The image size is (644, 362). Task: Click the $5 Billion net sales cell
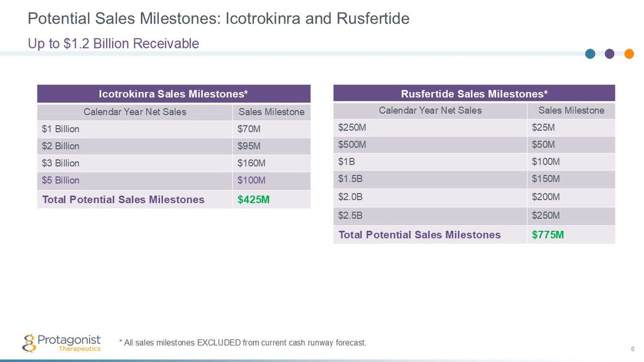[x=61, y=180]
